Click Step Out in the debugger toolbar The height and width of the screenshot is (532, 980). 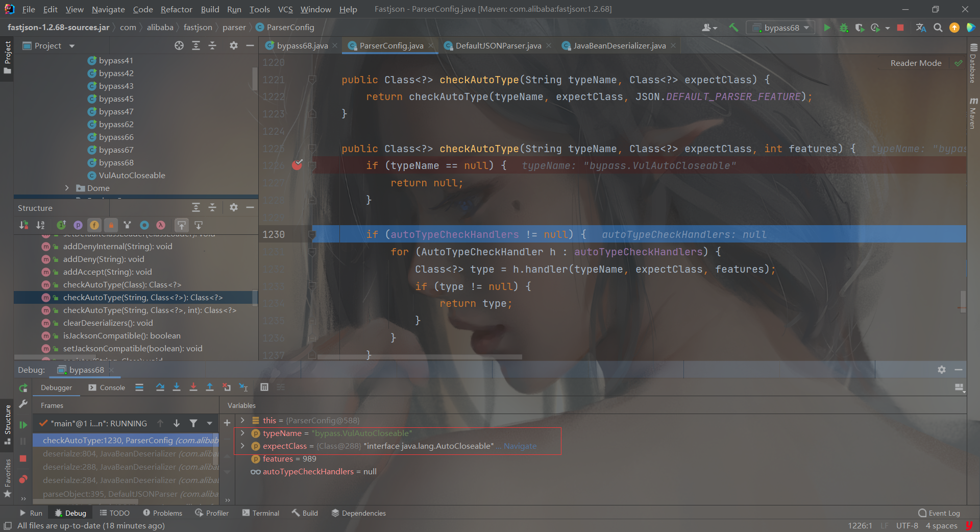pyautogui.click(x=209, y=388)
